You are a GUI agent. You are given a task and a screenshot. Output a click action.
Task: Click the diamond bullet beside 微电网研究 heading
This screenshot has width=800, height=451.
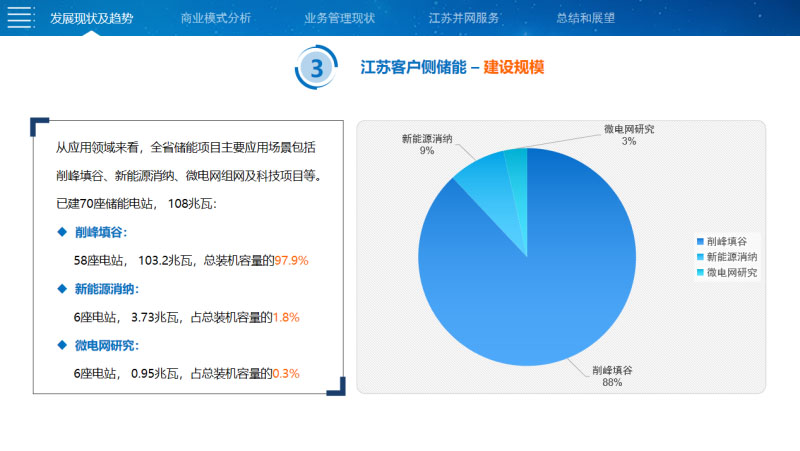tap(61, 346)
